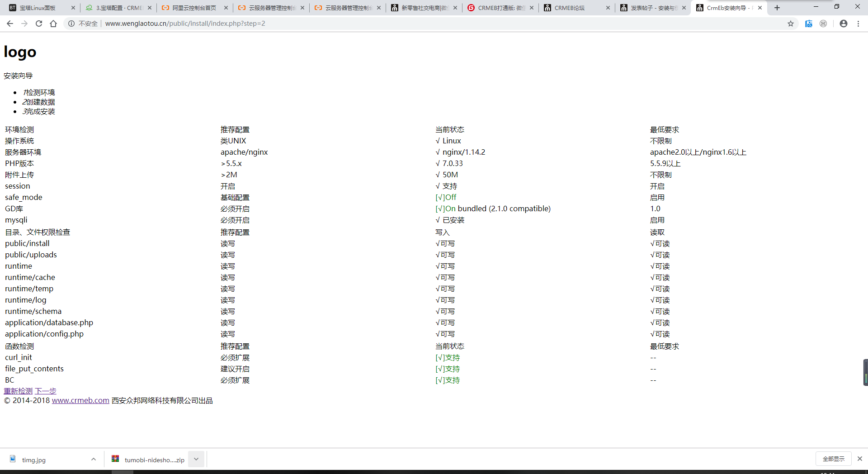Close the downloads bar
The height and width of the screenshot is (474, 868).
point(860,459)
